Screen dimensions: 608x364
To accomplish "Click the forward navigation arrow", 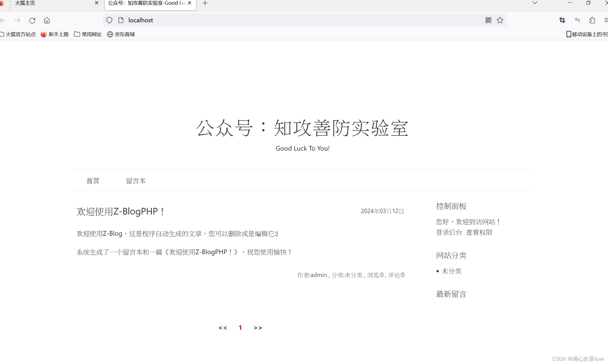I will 17,20.
